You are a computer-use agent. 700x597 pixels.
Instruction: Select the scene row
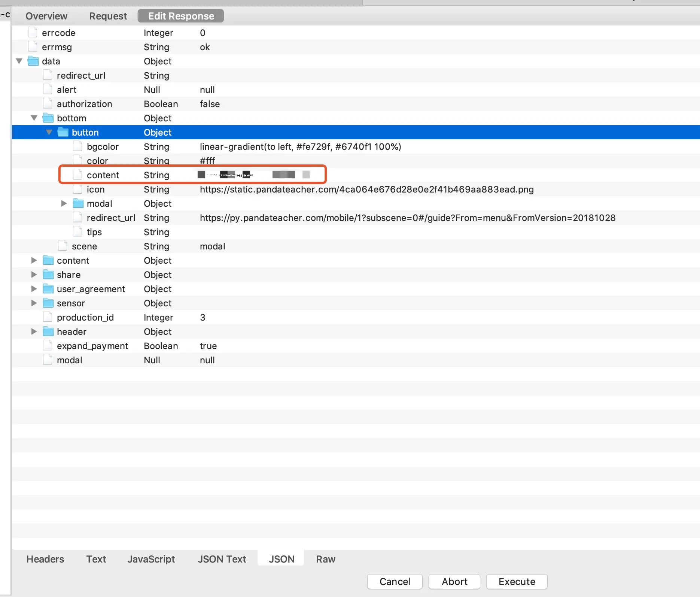point(356,246)
